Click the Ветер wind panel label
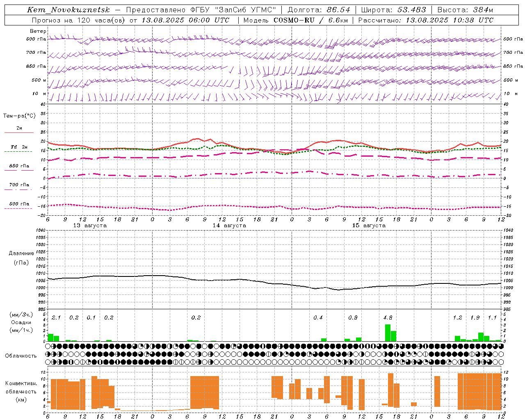This screenshot has height=420, width=525. click(x=38, y=31)
